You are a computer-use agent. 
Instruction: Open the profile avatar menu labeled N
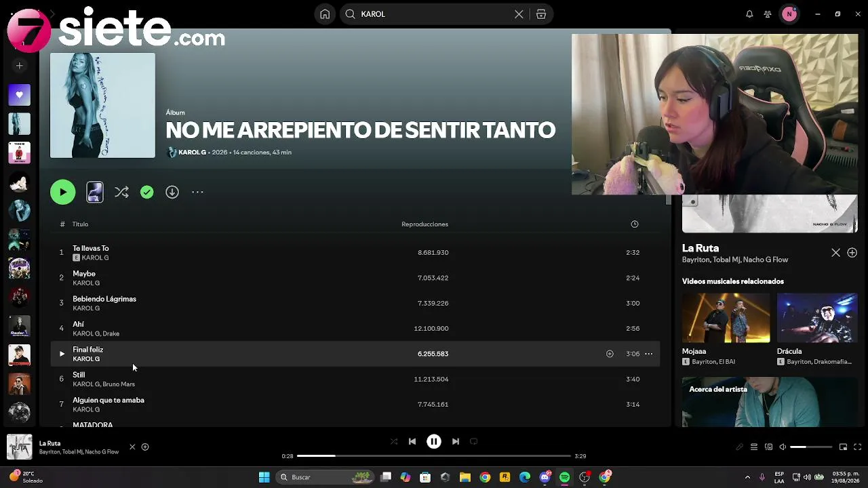pos(789,14)
